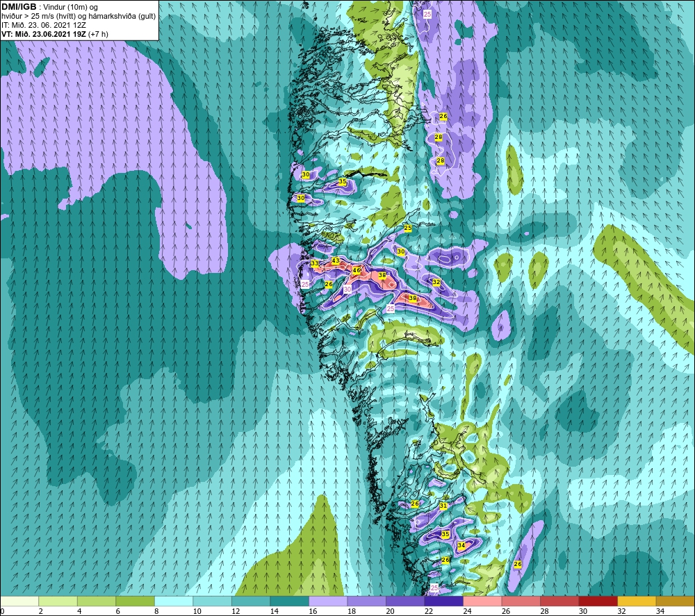Select the golden yellow 32–34 m/s legend swatch
This screenshot has width=695, height=616.
637,601
